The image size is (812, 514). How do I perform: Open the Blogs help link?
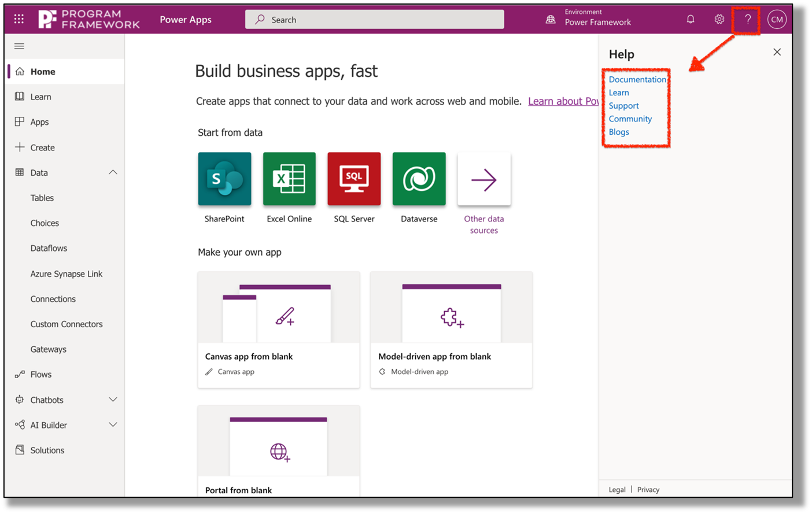coord(619,132)
